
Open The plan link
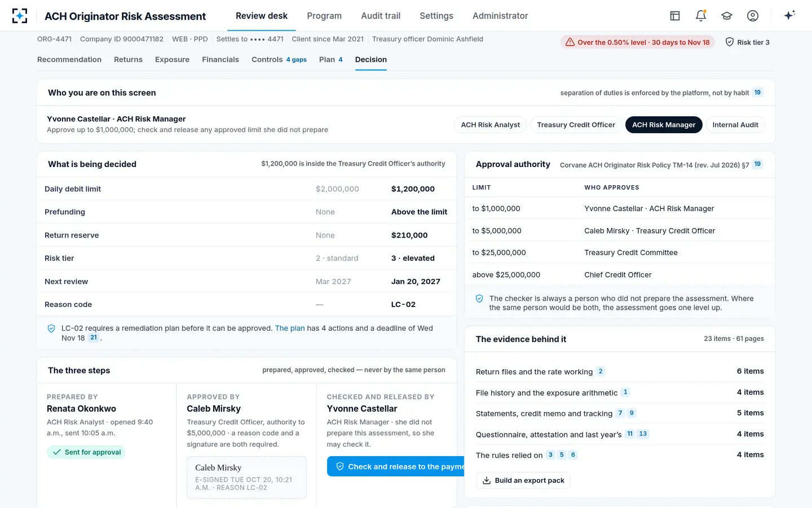290,328
